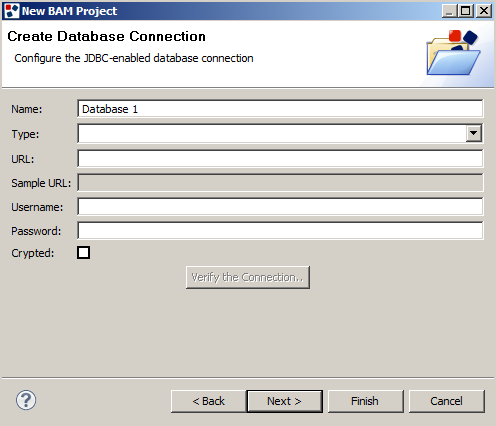Image resolution: width=496 pixels, height=426 pixels.
Task: Click into the URL input field
Action: pyautogui.click(x=280, y=158)
